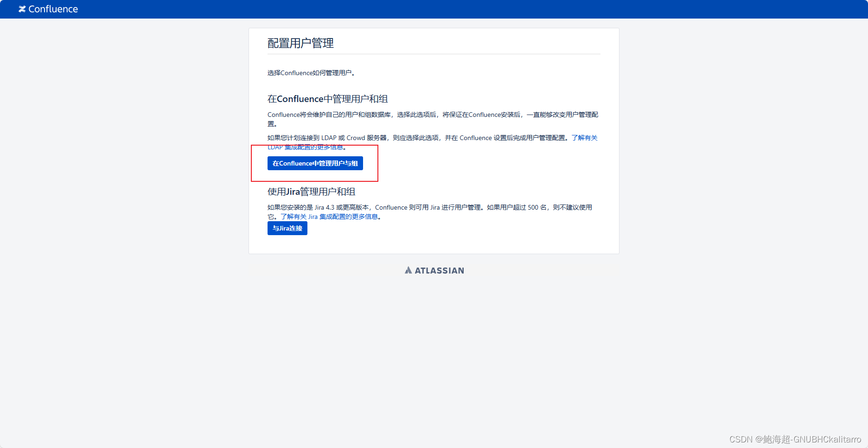Click the paragraph mentioning LDAP 或 Crowd 服务器
868x448 pixels.
(x=433, y=142)
